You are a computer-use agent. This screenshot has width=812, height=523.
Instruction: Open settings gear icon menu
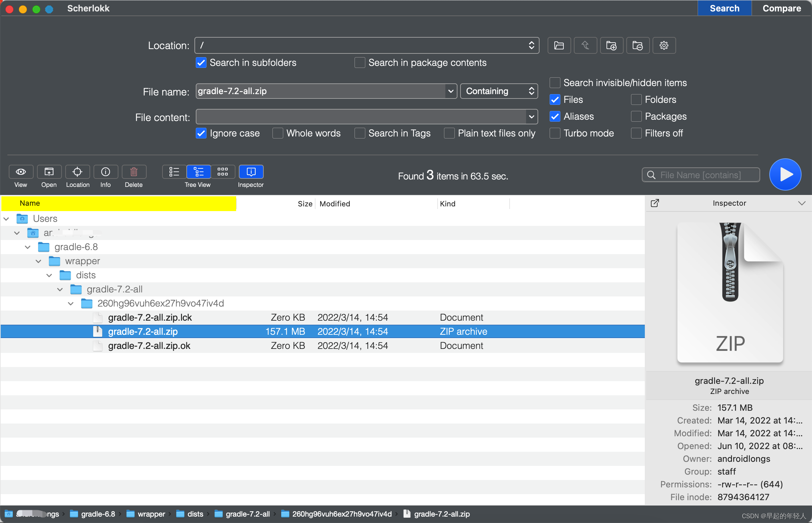coord(664,46)
